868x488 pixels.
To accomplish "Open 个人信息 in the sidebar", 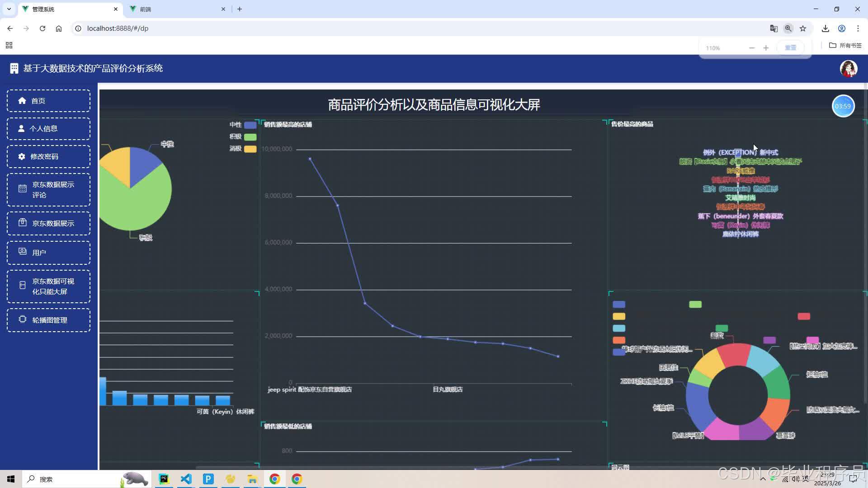I will tap(48, 129).
